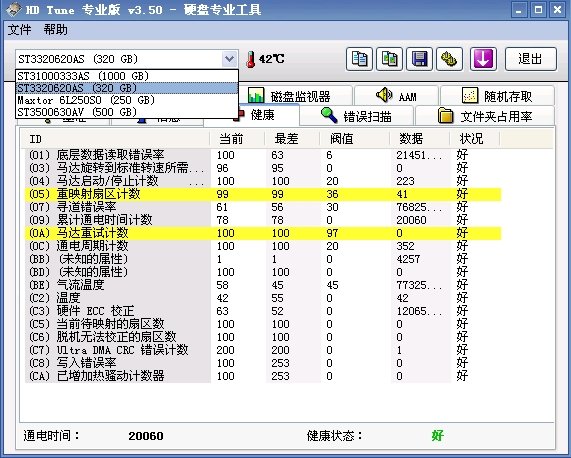The image size is (571, 458).
Task: Click the HD Tune title bar app icon
Action: coord(13,10)
